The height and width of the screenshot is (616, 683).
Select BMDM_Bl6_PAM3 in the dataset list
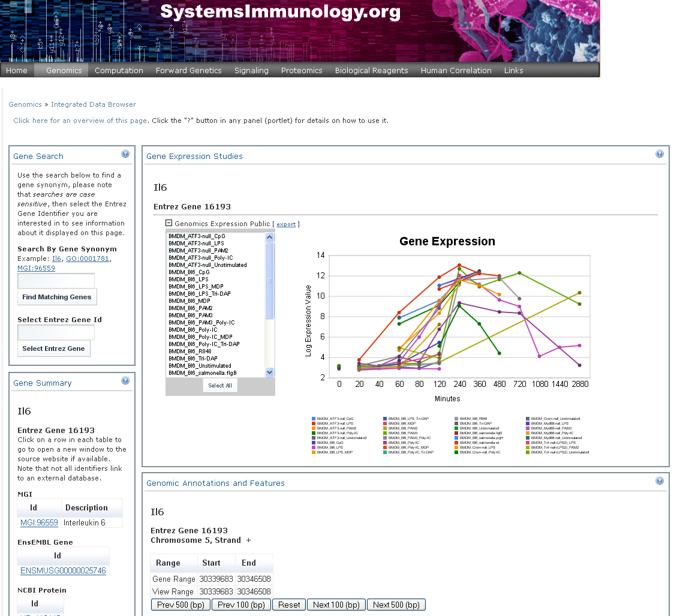(216, 315)
